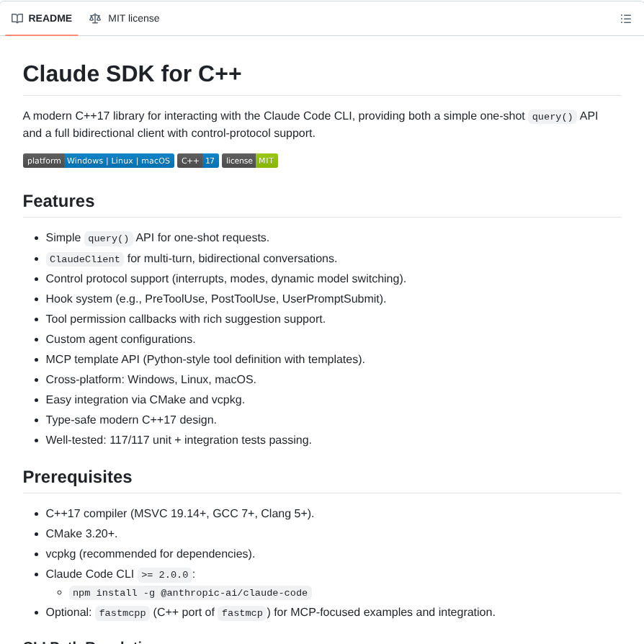Click the Hook system feature bullet
644x644 pixels.
tap(215, 298)
